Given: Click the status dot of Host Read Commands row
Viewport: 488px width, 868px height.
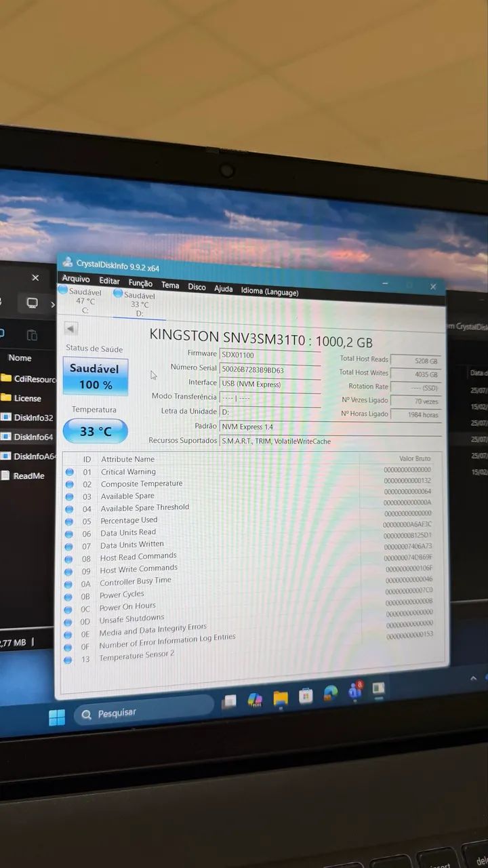Looking at the screenshot, I should click(68, 559).
